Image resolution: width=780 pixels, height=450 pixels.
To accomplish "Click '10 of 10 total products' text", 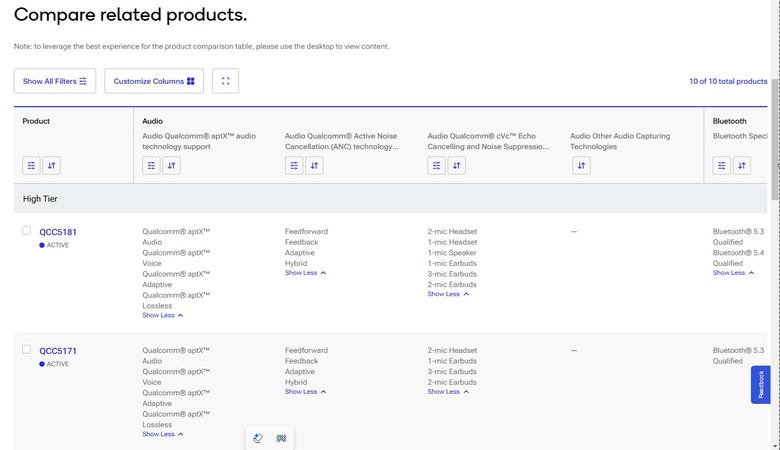I will (728, 81).
